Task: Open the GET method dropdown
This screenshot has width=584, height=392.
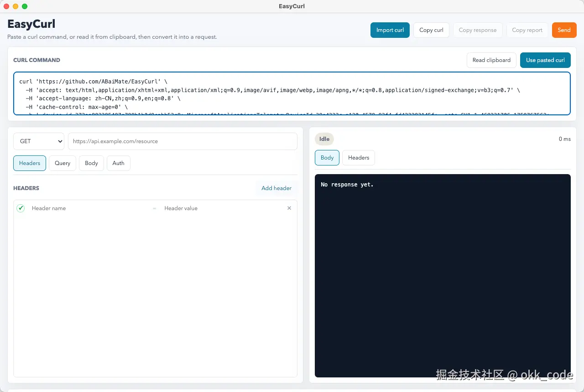Action: coord(39,141)
